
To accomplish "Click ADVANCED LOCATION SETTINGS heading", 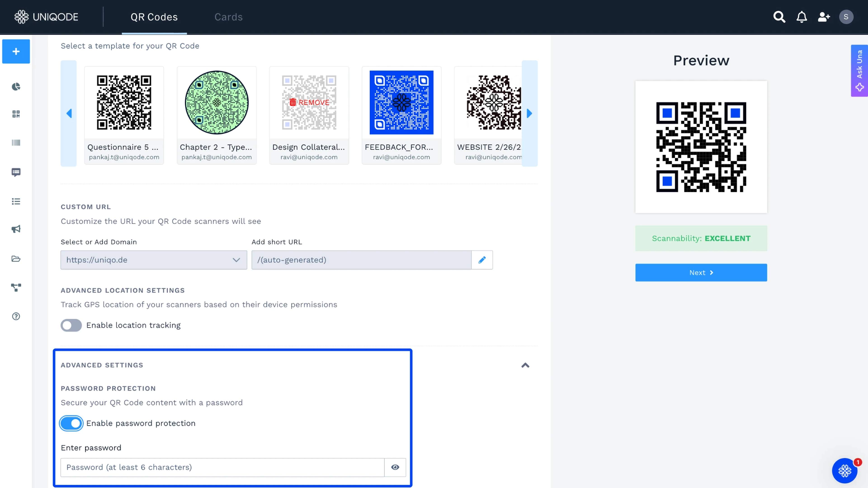I will (123, 290).
